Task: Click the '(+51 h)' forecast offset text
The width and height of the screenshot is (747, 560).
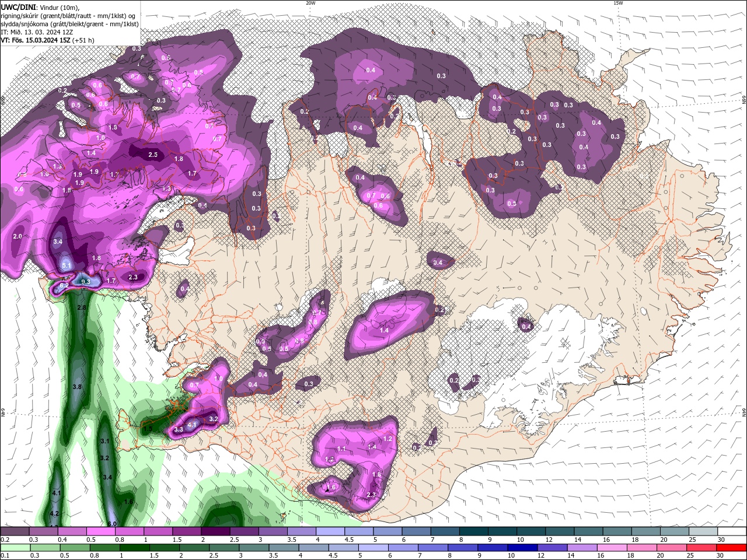Action: [84, 40]
